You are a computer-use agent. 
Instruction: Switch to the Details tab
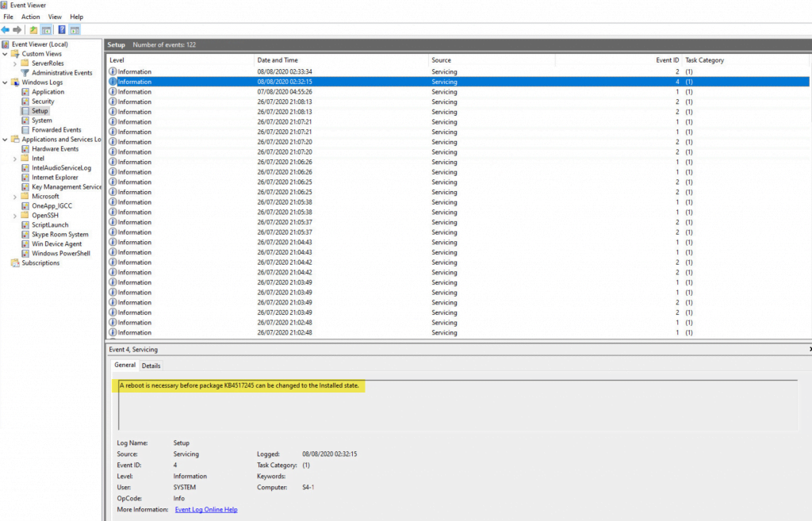tap(151, 366)
